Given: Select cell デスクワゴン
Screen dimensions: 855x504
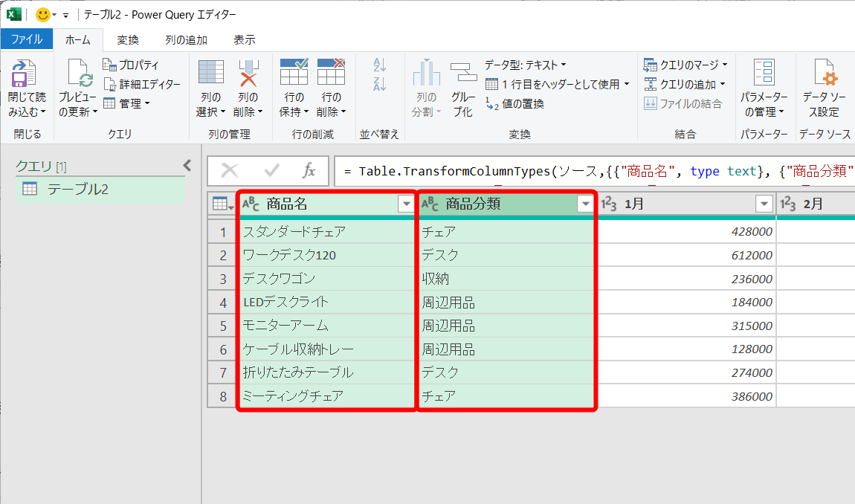Looking at the screenshot, I should pyautogui.click(x=327, y=279).
